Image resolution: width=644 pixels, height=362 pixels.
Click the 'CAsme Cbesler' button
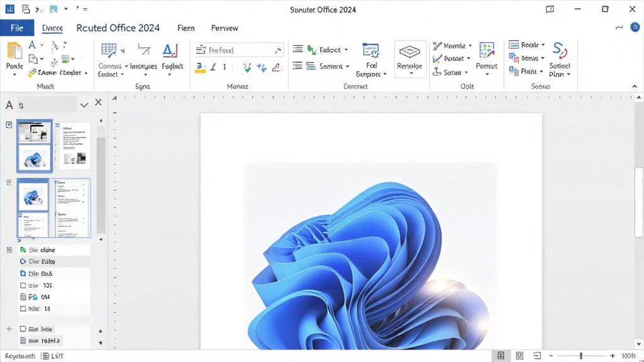coord(59,73)
